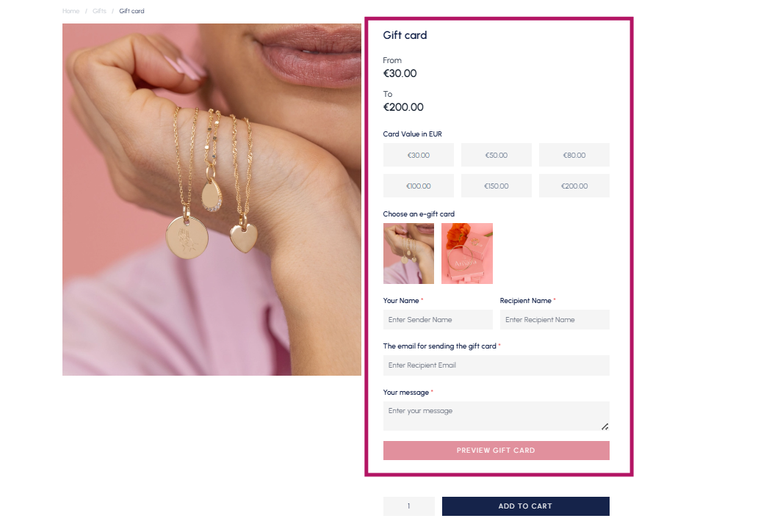Screen dimensions: 769x532
Task: Select the €50.00 card value
Action: [x=497, y=155]
